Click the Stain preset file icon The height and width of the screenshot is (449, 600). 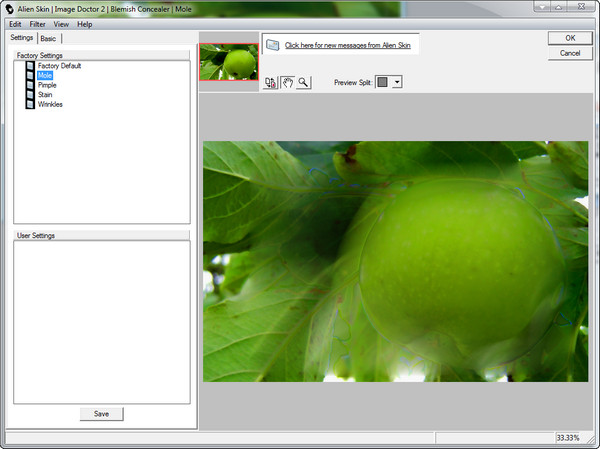(31, 95)
